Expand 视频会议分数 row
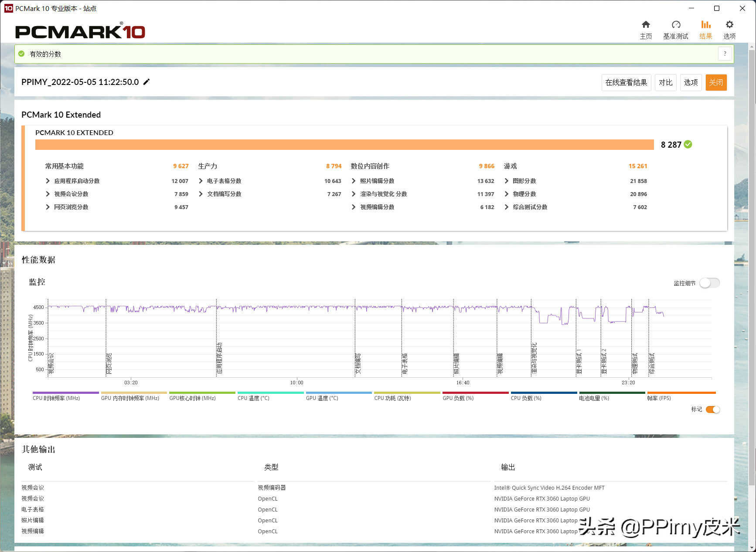 [x=48, y=194]
